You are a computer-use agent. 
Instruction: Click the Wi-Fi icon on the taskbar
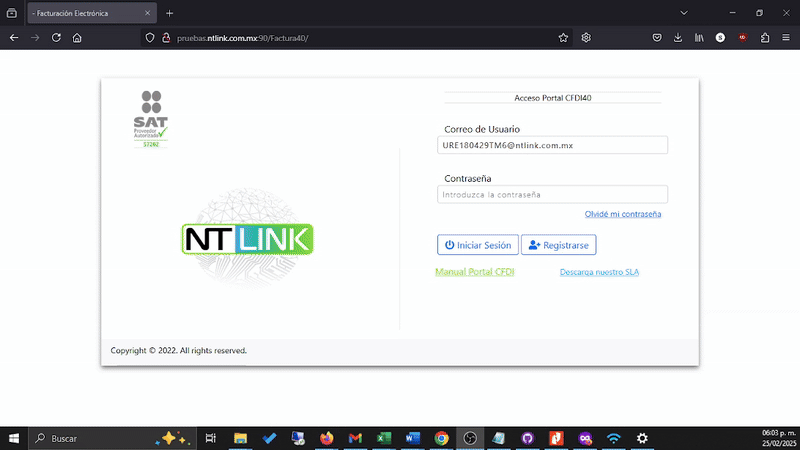[614, 438]
